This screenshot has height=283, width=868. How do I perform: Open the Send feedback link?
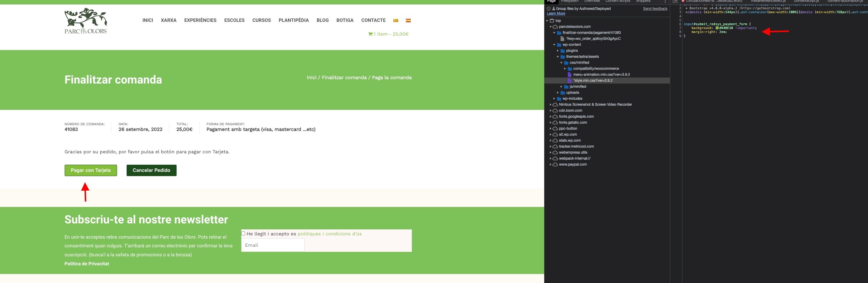pyautogui.click(x=655, y=9)
